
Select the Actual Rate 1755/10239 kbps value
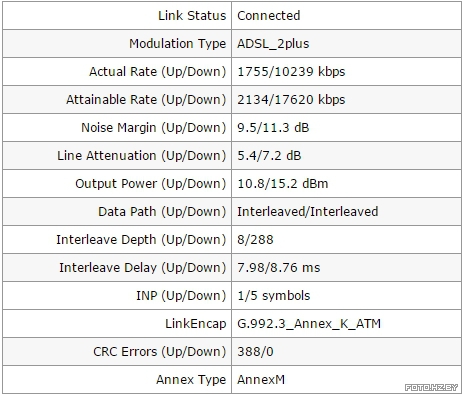pyautogui.click(x=291, y=72)
